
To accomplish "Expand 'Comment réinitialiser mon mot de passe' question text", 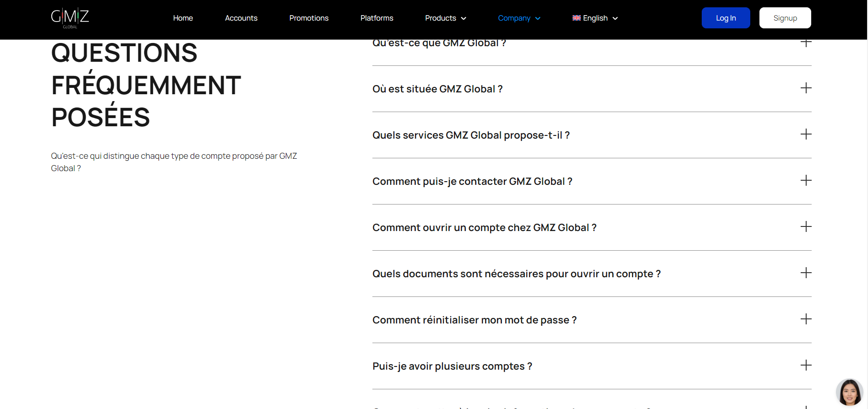I will pyautogui.click(x=474, y=320).
